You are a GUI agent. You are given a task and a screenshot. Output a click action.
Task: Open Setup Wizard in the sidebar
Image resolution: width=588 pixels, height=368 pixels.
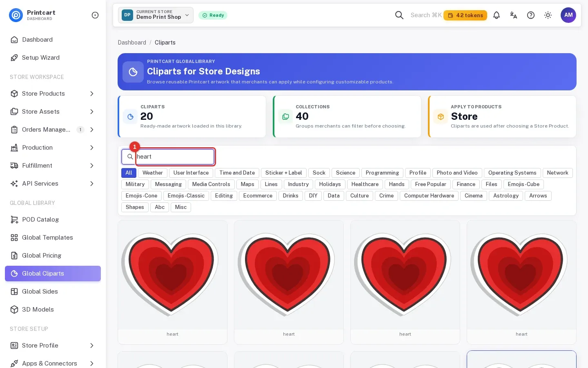click(53, 58)
